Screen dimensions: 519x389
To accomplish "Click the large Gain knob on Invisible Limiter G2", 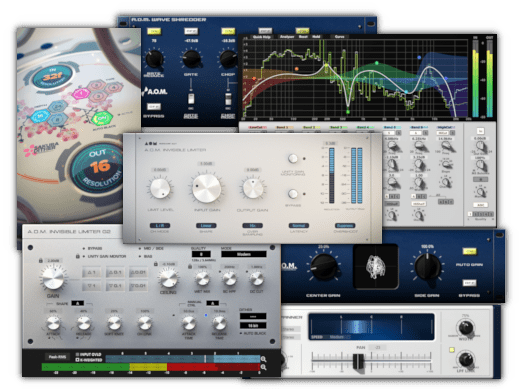I will [53, 277].
